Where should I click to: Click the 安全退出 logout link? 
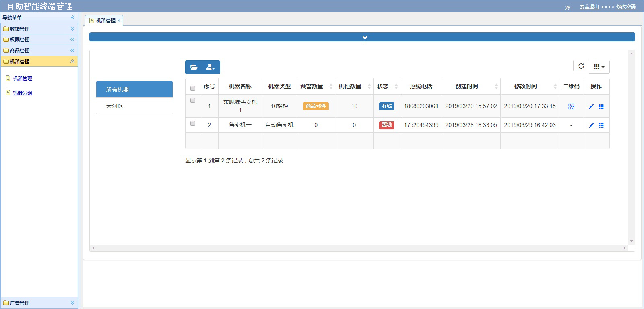click(589, 7)
